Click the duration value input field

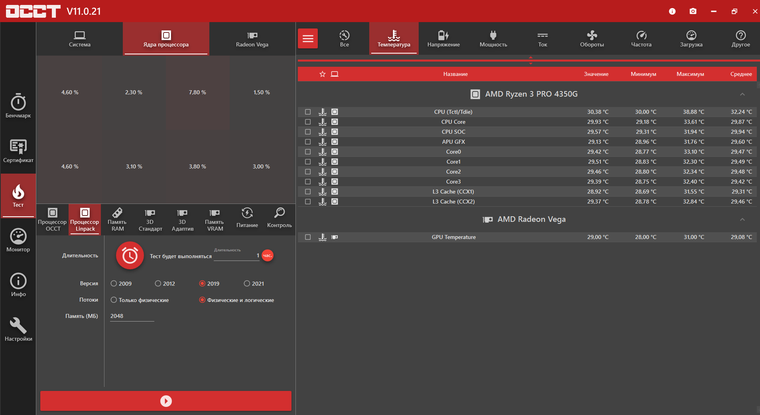point(237,255)
